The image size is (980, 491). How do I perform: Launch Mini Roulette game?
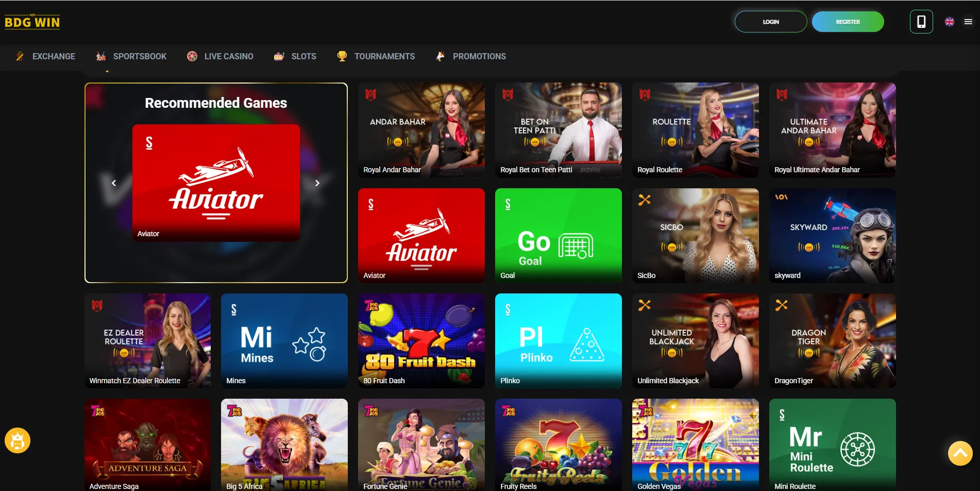tap(833, 445)
